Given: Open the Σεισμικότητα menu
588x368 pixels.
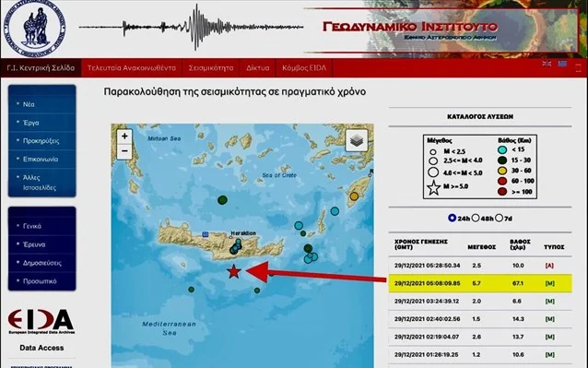Looking at the screenshot, I should (x=211, y=68).
